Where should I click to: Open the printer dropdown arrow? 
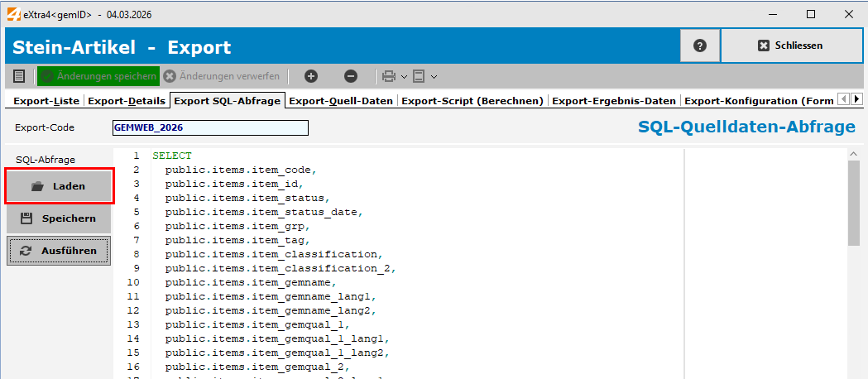tap(404, 76)
